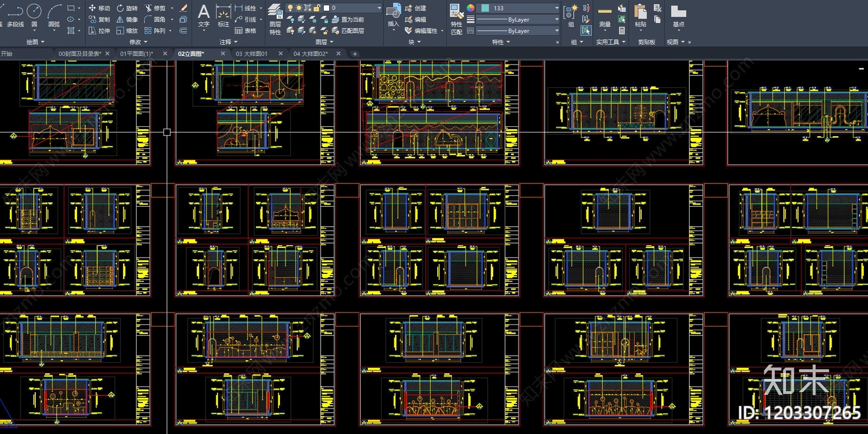
Task: Activate the Rotate (旋转) tool
Action: [x=127, y=8]
